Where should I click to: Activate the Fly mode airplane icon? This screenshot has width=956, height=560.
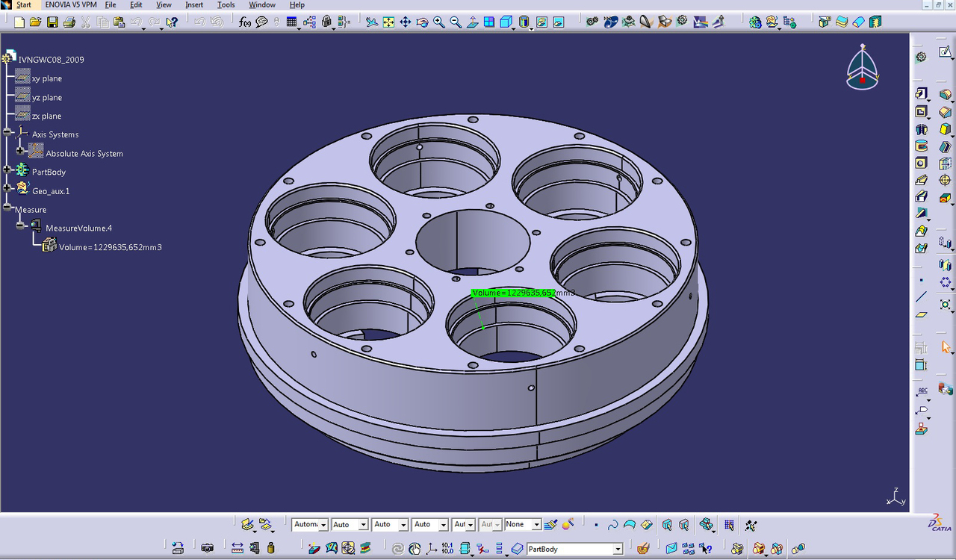tap(371, 22)
